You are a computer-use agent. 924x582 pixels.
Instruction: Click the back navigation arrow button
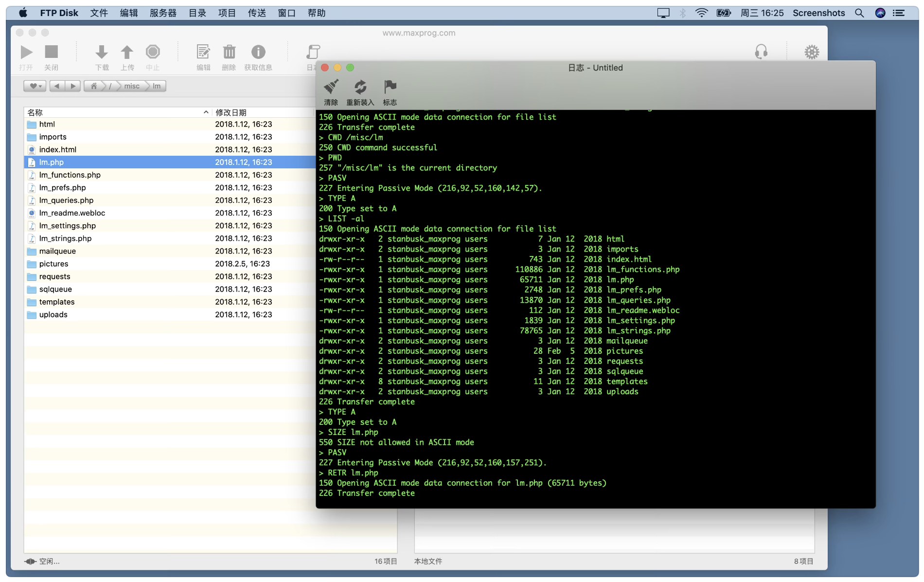point(57,86)
